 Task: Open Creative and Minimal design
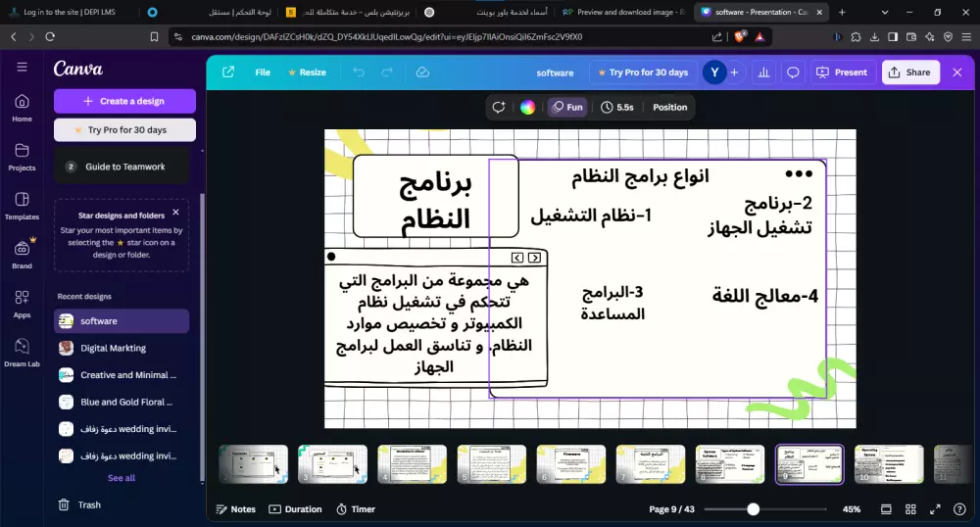[x=122, y=374]
